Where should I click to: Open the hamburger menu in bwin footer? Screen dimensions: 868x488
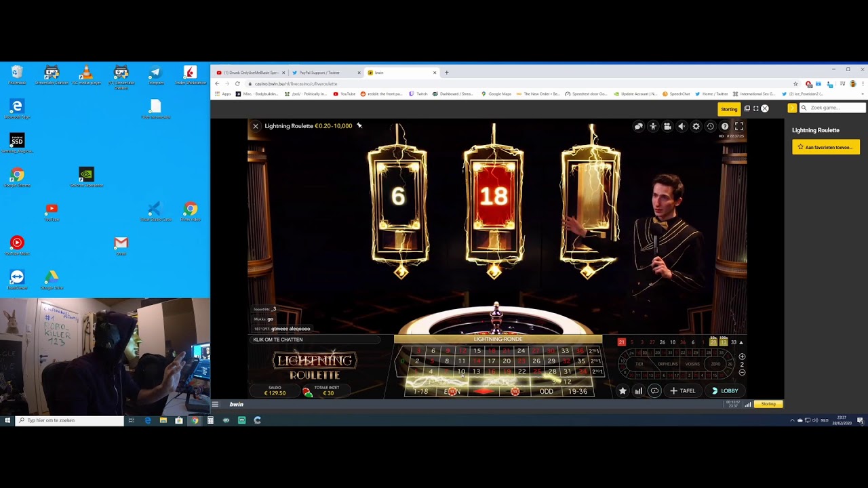click(215, 404)
